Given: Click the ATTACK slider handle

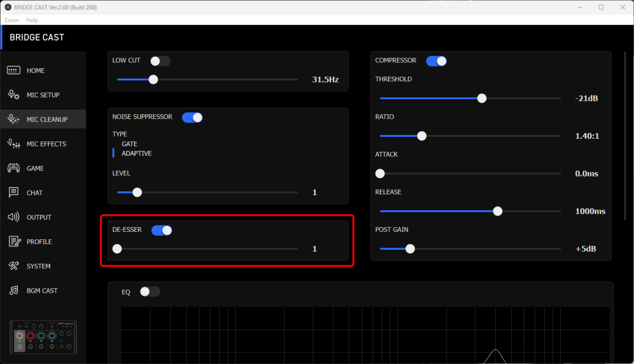Looking at the screenshot, I should pos(380,173).
